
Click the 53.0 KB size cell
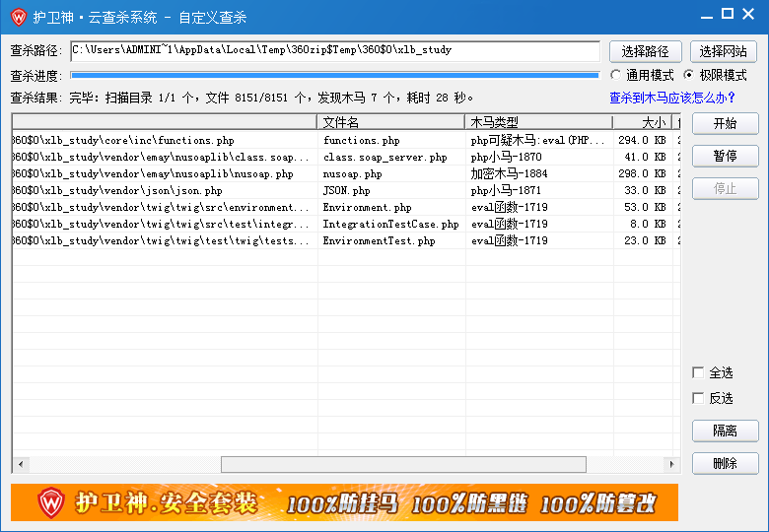click(x=643, y=207)
